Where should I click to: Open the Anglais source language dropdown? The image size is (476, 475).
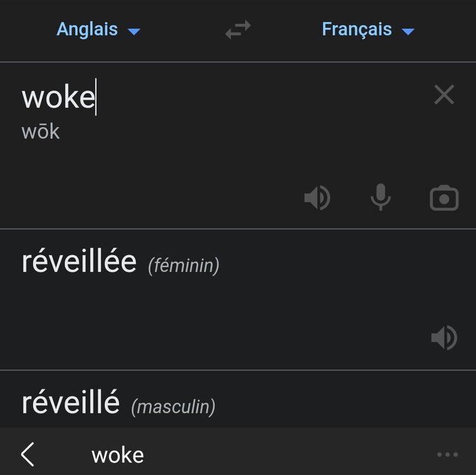click(98, 30)
